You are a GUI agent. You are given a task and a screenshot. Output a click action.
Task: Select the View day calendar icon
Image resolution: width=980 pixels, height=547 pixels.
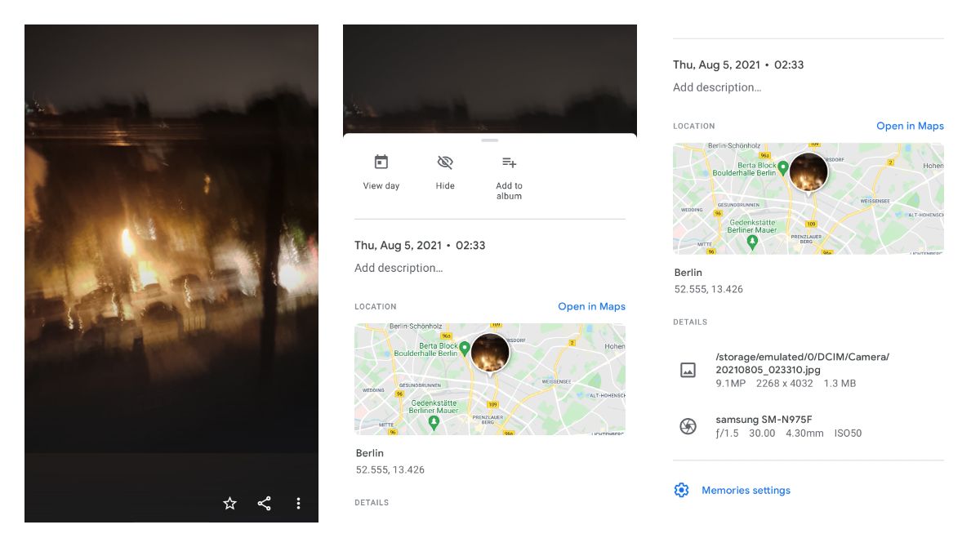[381, 162]
